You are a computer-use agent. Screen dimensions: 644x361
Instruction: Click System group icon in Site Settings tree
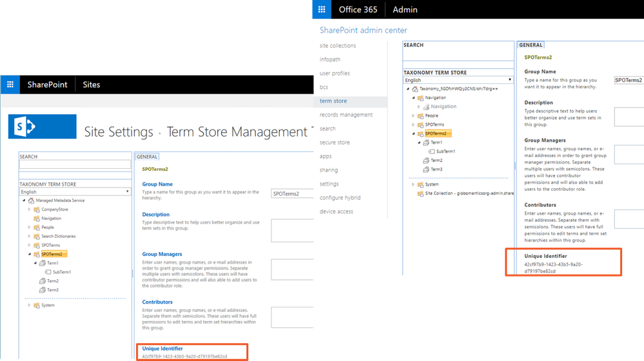tap(37, 305)
